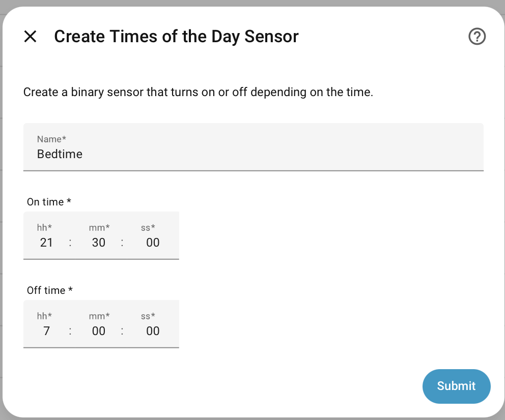Click the dialog title text
Image resolution: width=505 pixels, height=420 pixels.
(x=176, y=36)
